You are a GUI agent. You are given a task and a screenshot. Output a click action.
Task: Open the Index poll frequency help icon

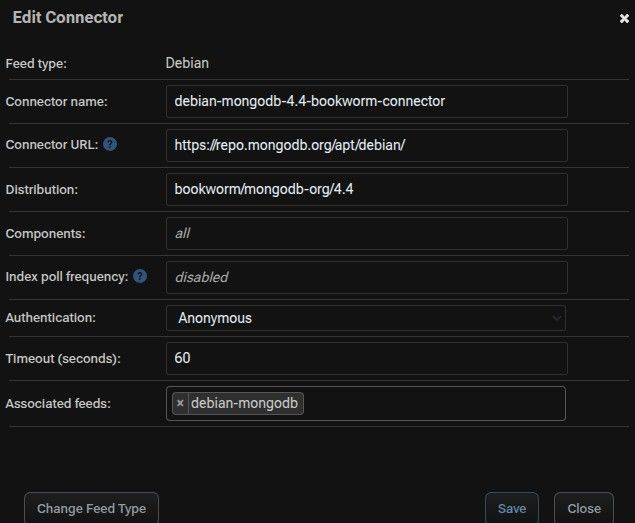click(140, 277)
